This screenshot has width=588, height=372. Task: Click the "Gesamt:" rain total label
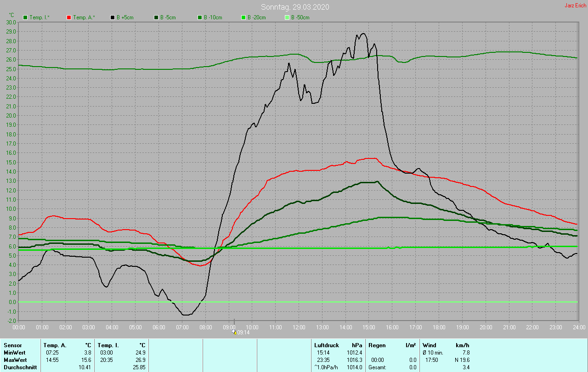click(x=377, y=367)
